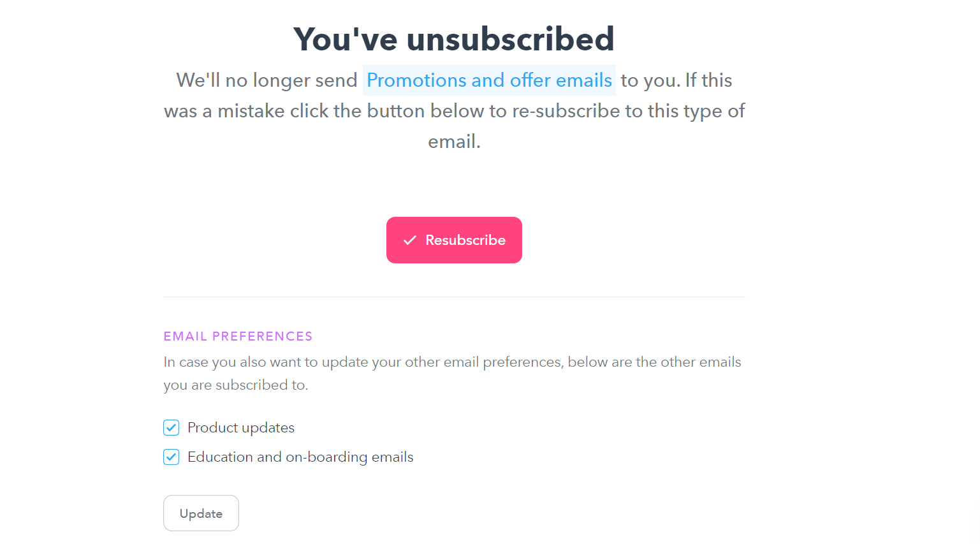Click the Resubscribe button label

(465, 240)
